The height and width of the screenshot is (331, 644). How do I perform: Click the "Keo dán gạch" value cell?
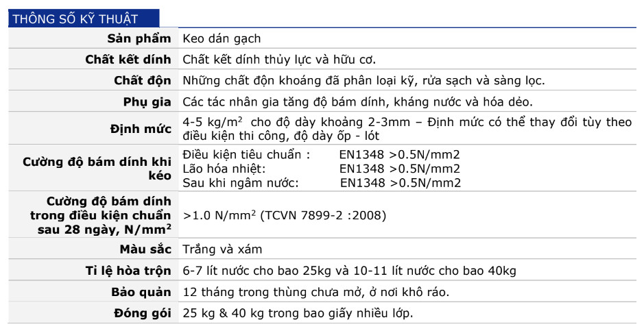click(222, 39)
